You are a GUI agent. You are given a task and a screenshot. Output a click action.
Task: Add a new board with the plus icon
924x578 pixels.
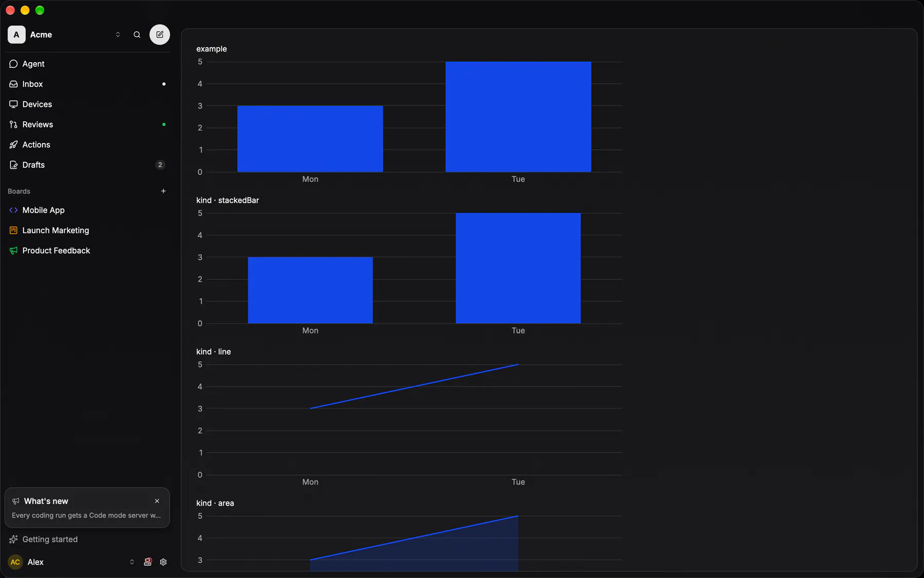[x=163, y=191]
